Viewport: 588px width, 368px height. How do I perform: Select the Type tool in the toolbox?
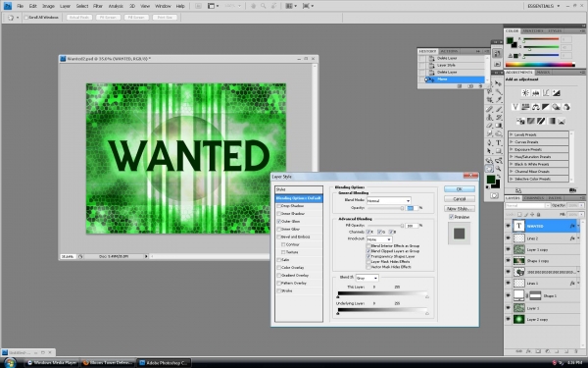coord(499,142)
